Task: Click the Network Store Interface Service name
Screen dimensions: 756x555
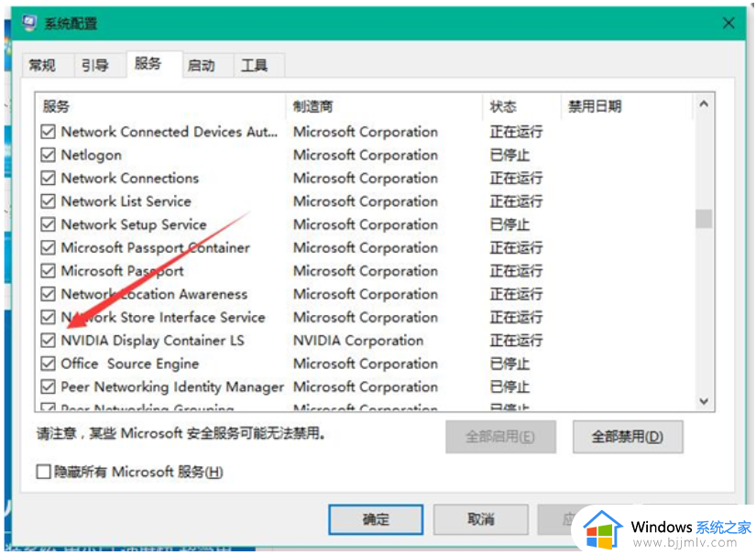Action: (x=163, y=317)
